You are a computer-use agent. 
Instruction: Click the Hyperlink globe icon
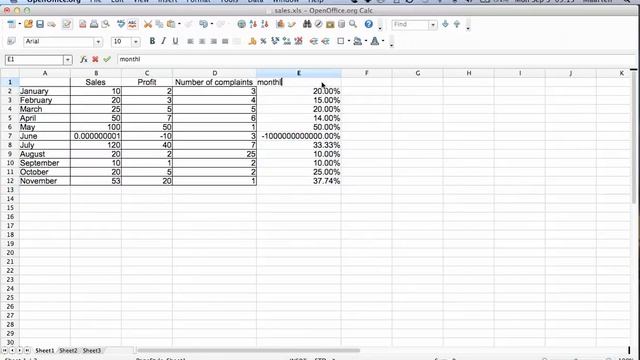click(x=242, y=24)
